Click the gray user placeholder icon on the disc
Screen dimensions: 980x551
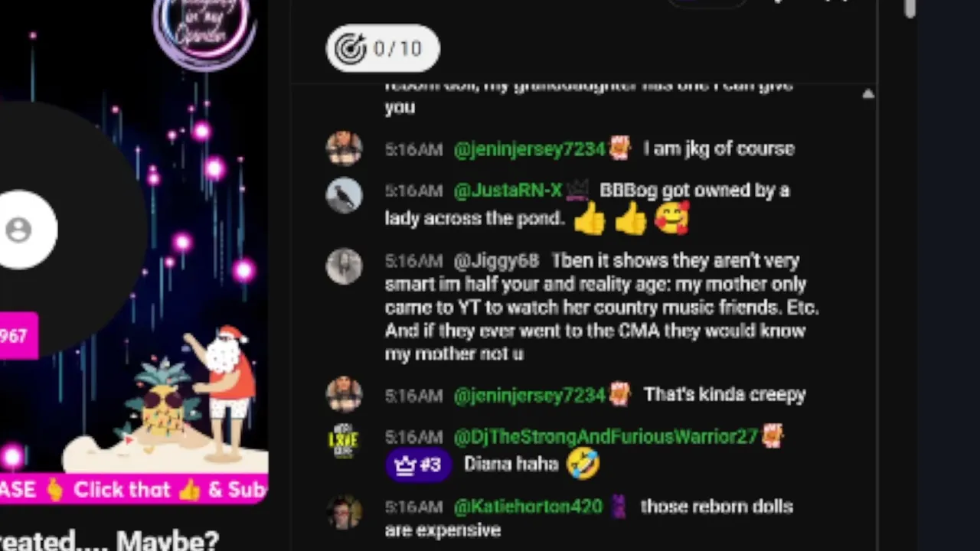click(18, 230)
